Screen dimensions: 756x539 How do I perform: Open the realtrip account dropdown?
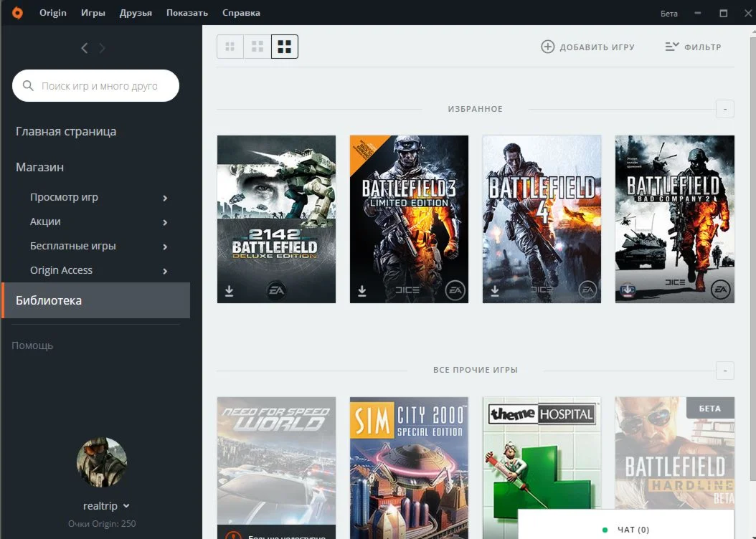127,506
